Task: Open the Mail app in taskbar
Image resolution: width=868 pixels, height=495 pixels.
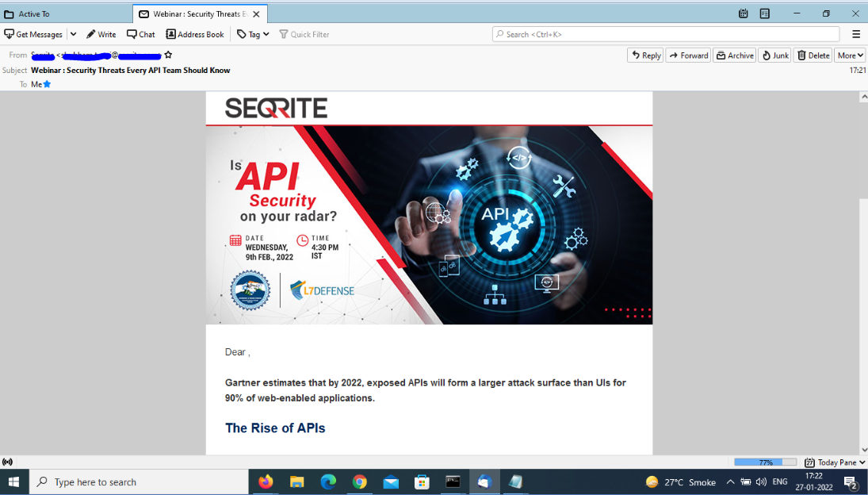Action: [391, 482]
